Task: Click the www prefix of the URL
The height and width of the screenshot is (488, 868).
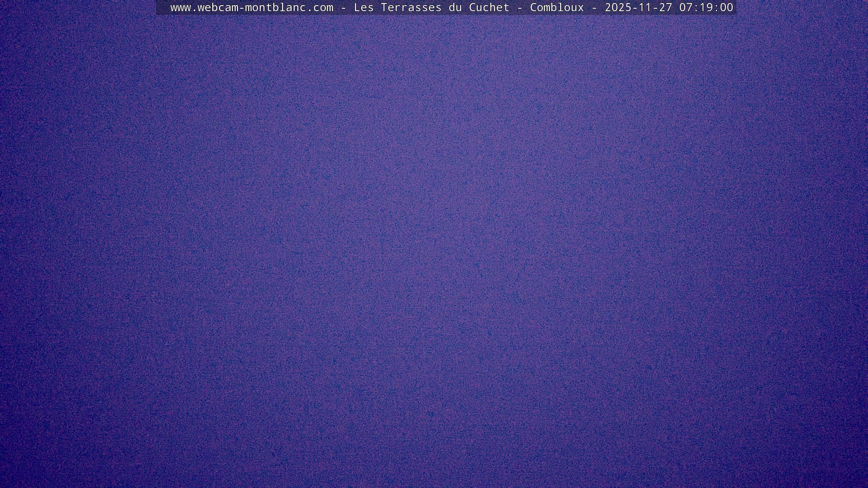Action: point(180,7)
